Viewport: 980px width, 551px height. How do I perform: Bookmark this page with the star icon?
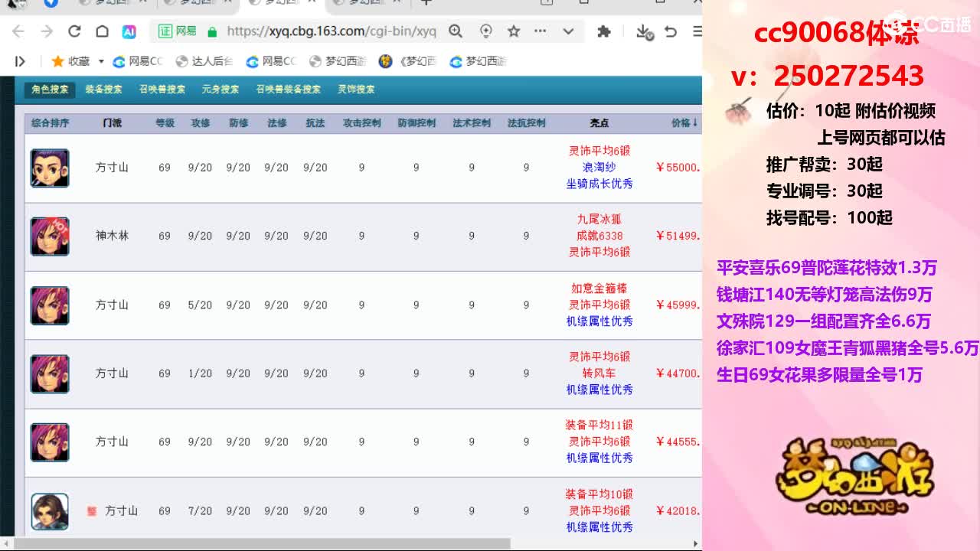click(514, 31)
